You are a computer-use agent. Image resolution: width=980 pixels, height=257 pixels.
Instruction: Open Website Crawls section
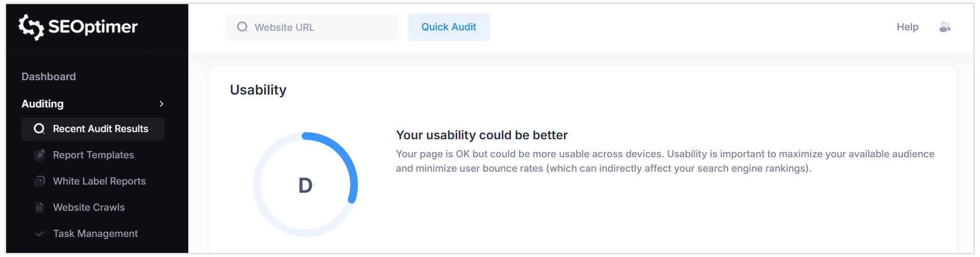89,208
